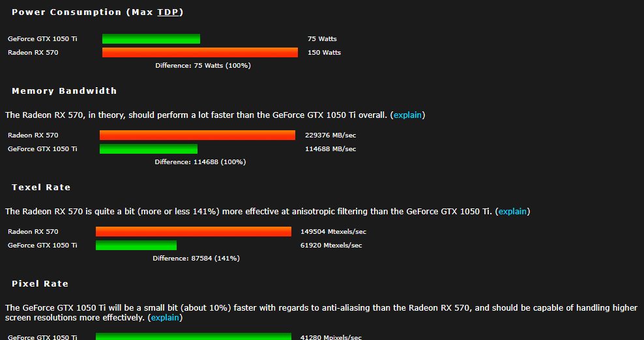Click the 229376 MB/sec value
The image size is (644, 340).
tap(330, 135)
